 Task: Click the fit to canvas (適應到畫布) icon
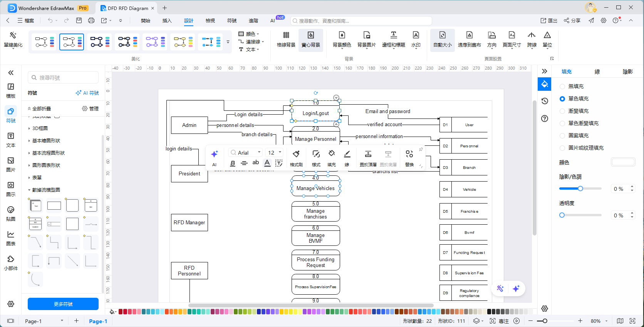tap(469, 39)
